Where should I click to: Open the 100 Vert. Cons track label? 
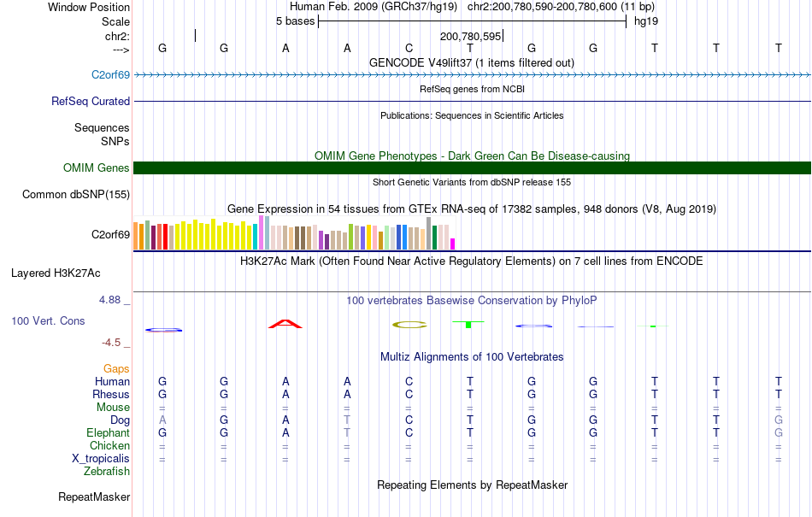pyautogui.click(x=48, y=320)
